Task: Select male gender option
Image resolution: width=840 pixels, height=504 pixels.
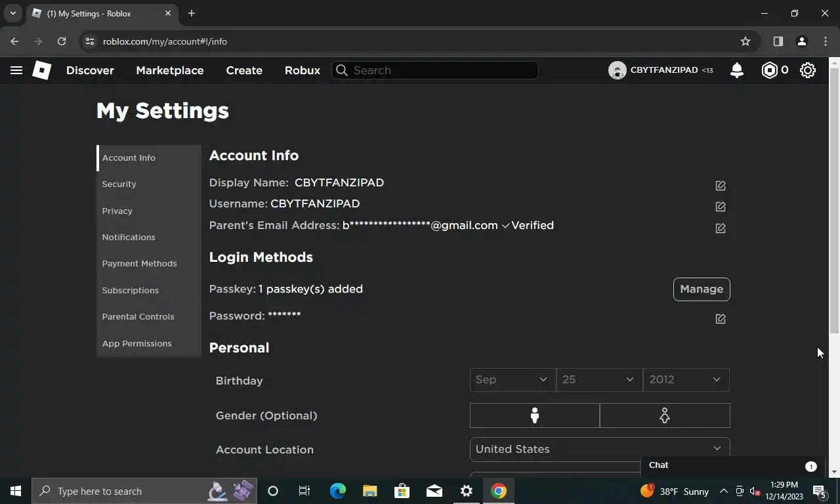Action: pos(535,415)
